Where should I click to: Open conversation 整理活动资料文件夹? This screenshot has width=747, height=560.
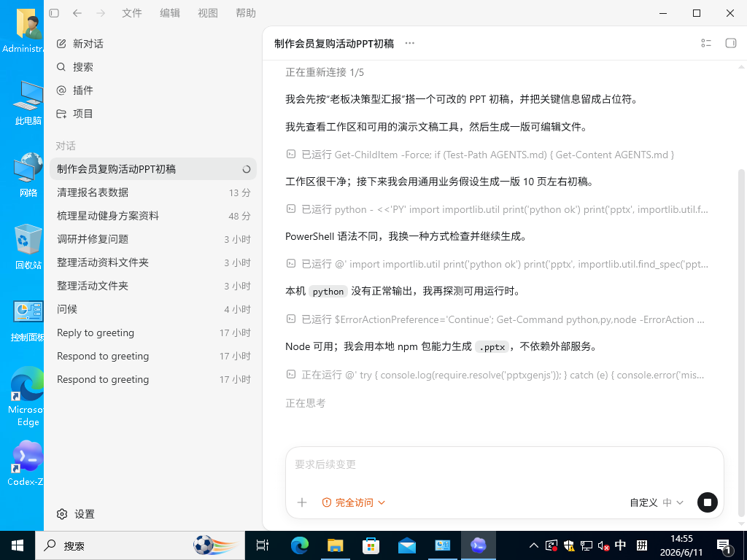coord(153,262)
